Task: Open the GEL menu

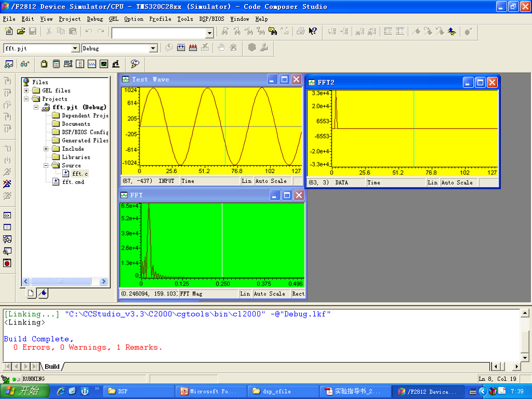Action: 114,19
